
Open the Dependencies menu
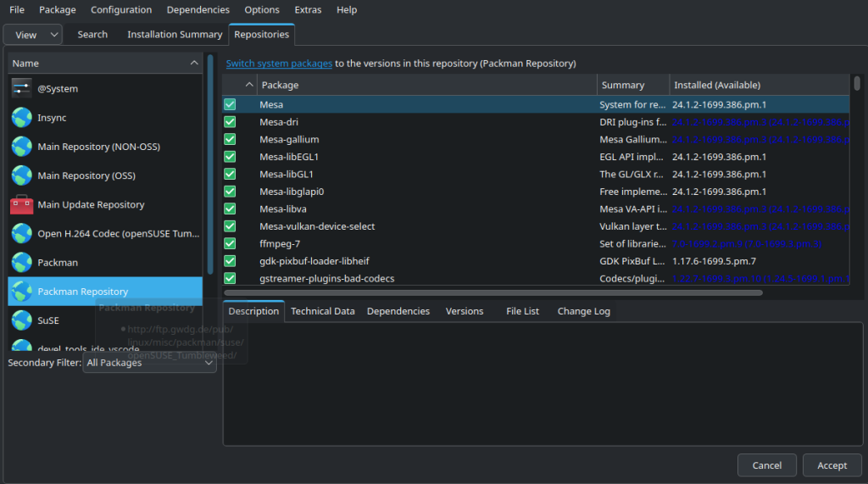click(x=198, y=10)
